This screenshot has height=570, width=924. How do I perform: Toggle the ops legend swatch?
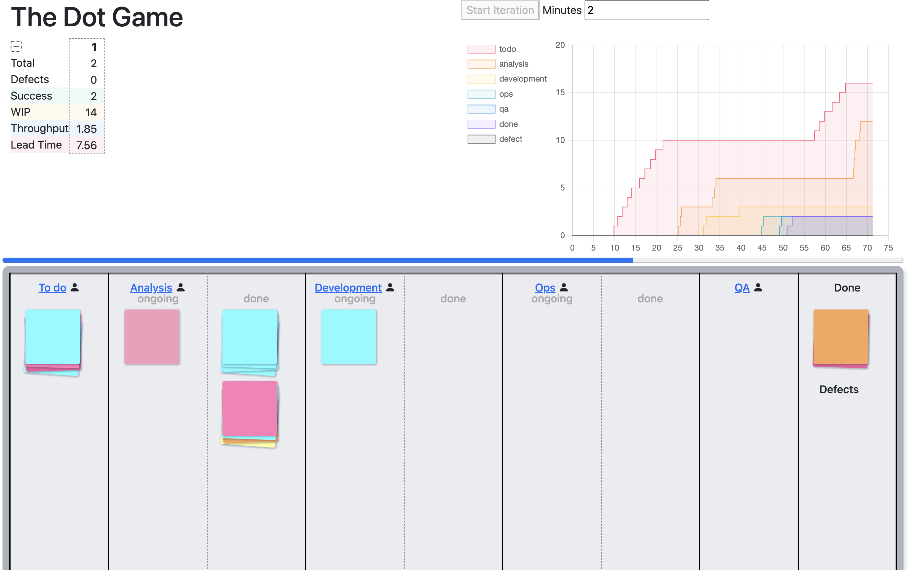click(481, 94)
